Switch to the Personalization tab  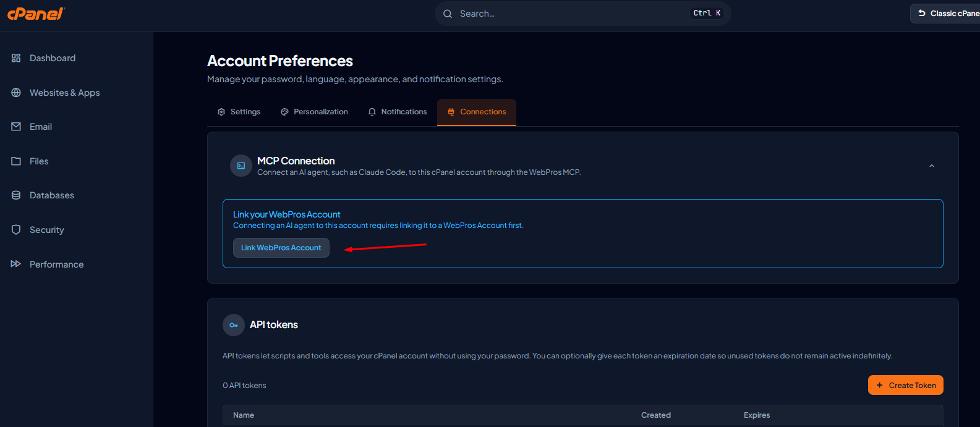[x=314, y=112]
